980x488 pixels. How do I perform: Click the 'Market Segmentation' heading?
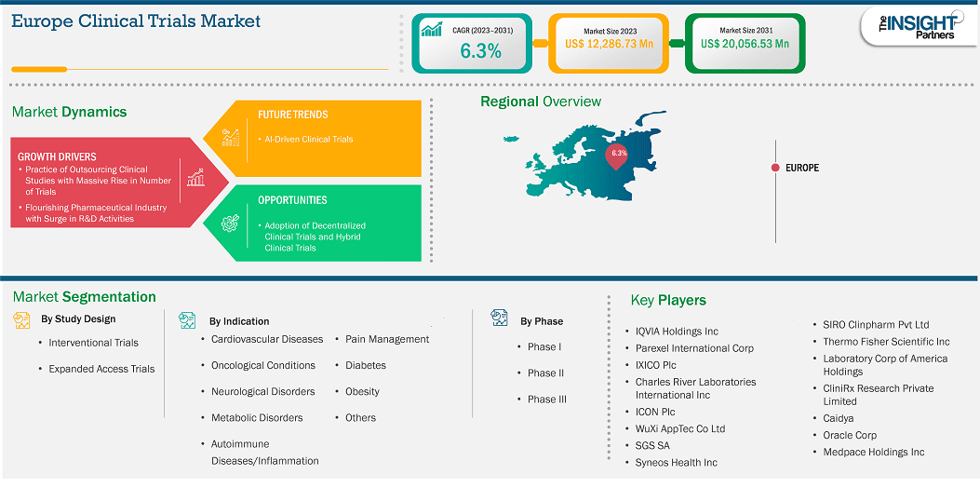pyautogui.click(x=84, y=296)
